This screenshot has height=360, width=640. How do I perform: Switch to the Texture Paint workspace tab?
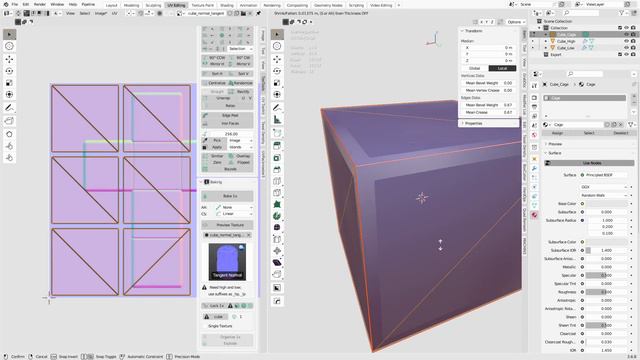pos(203,5)
